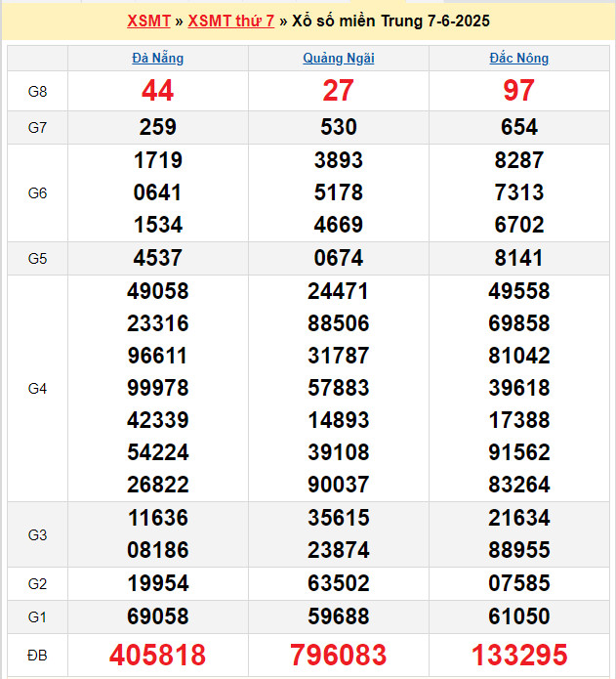Click the G4 number 49058
The image size is (616, 679).
[158, 291]
